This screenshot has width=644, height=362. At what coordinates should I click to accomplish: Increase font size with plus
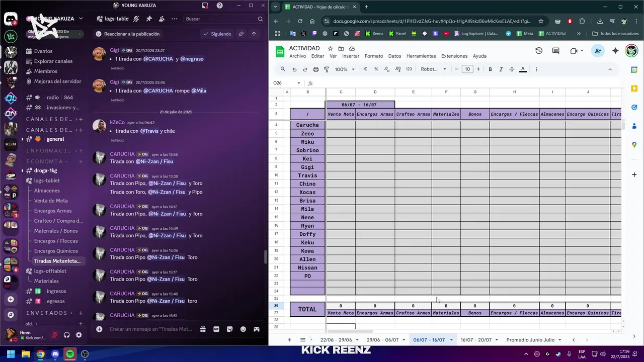click(x=478, y=69)
